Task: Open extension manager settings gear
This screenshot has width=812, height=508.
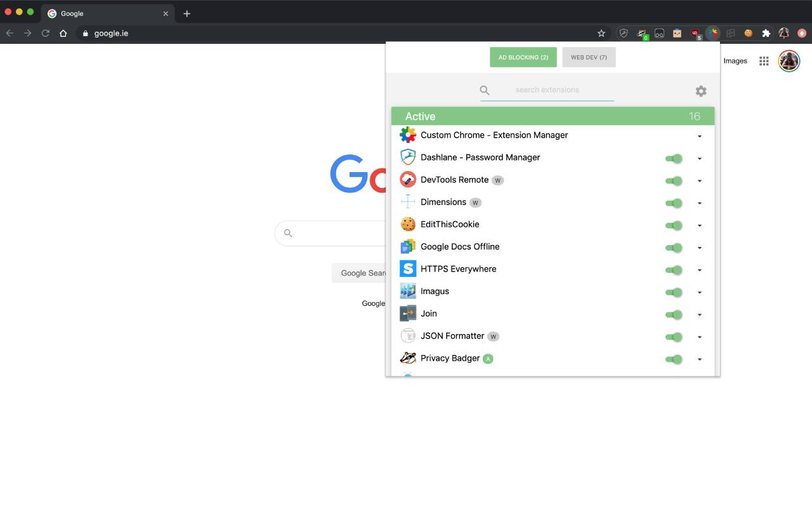Action: pos(701,91)
